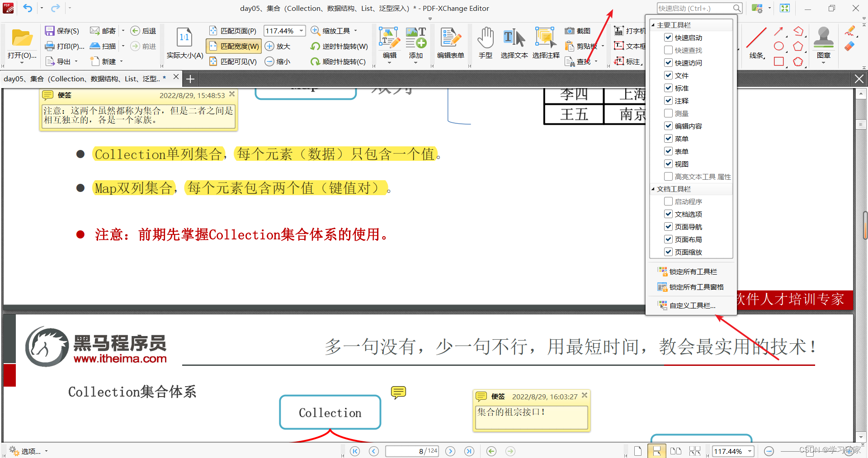The height and width of the screenshot is (458, 868).
Task: Toggle the 注释 toolbar checkbox
Action: pyautogui.click(x=668, y=101)
